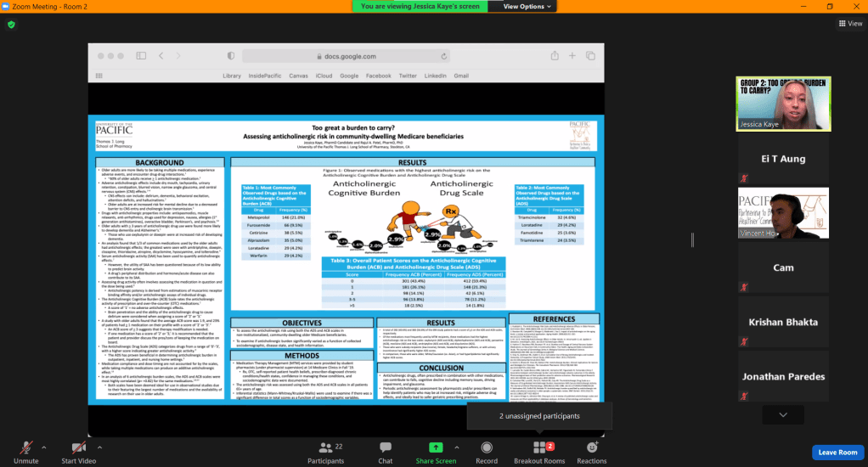Start video from the camera button
Viewport: 868px width, 467px height.
(78, 451)
